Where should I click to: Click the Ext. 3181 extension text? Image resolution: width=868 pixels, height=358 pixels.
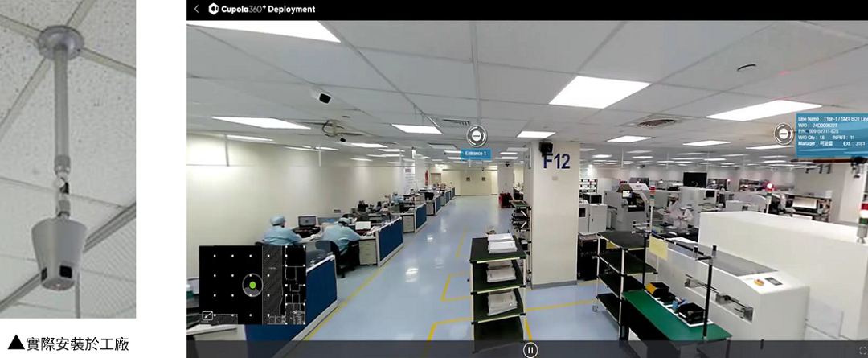pos(854,143)
